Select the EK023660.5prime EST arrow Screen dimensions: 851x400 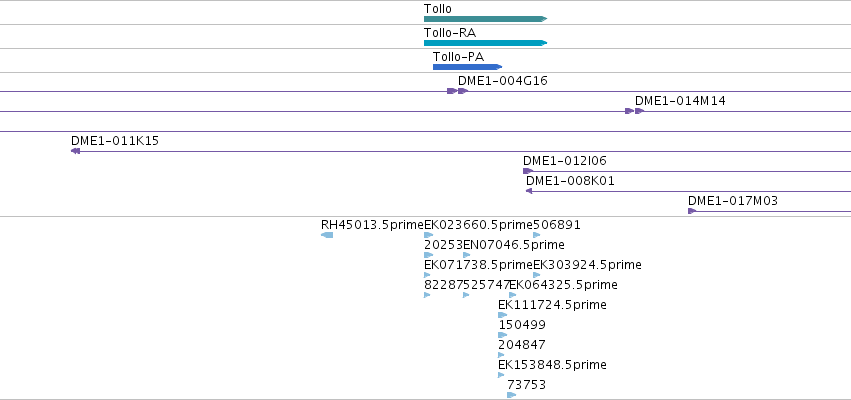(x=428, y=235)
